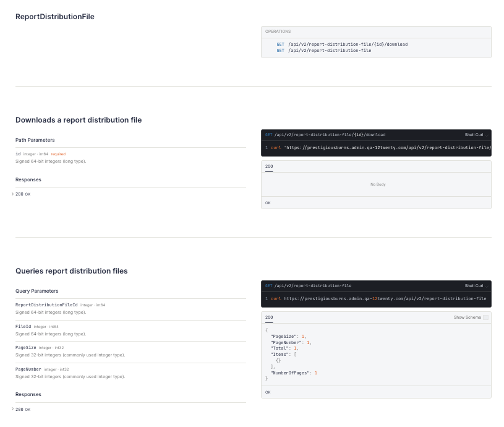Open Shell Curl dropdown in download request panel
504x427 pixels.
pos(474,134)
